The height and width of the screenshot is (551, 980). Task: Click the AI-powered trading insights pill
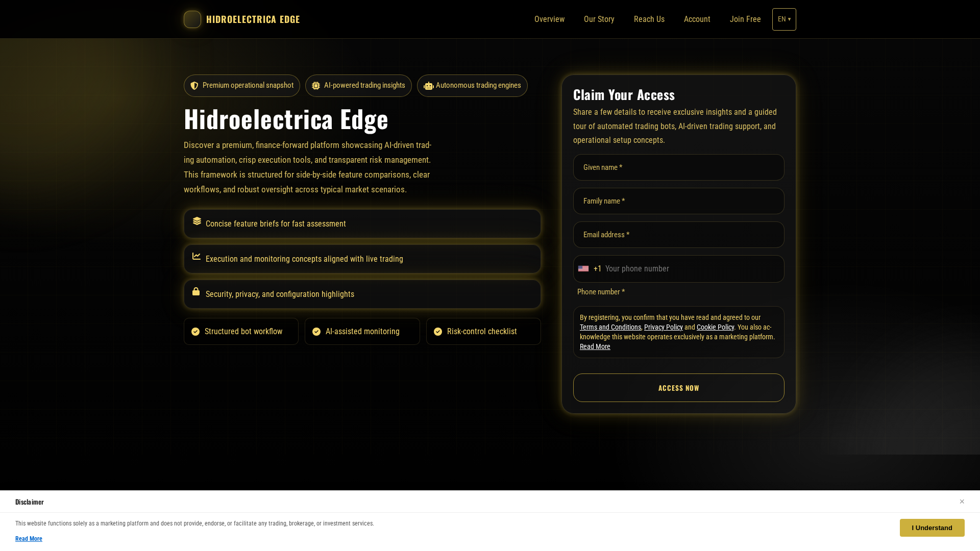(358, 86)
